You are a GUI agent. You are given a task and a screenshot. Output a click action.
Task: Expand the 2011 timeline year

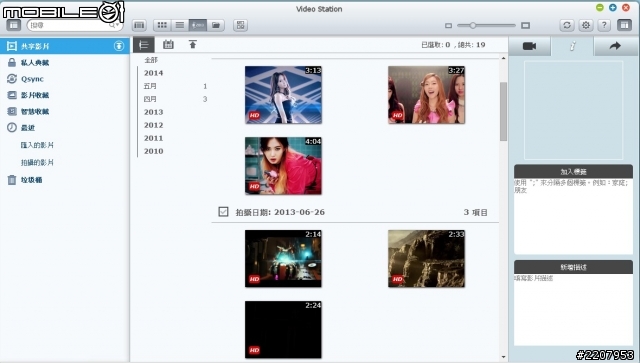(x=153, y=138)
